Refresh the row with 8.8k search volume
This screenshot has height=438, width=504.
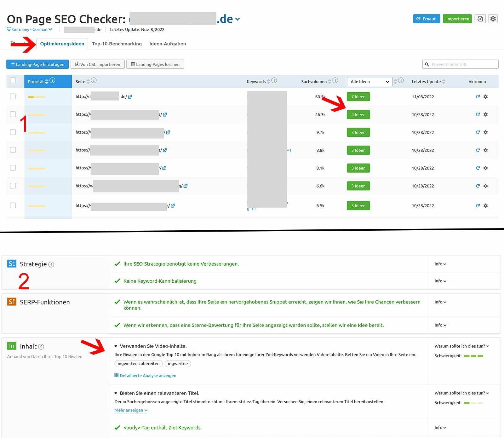point(478,150)
